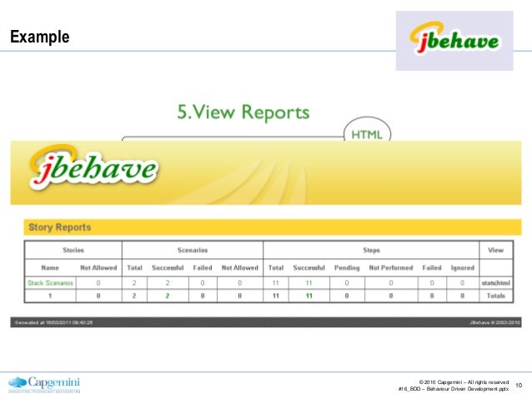
Task: Click the 'Generated at' timestamp in dark footer
Action: (53, 322)
